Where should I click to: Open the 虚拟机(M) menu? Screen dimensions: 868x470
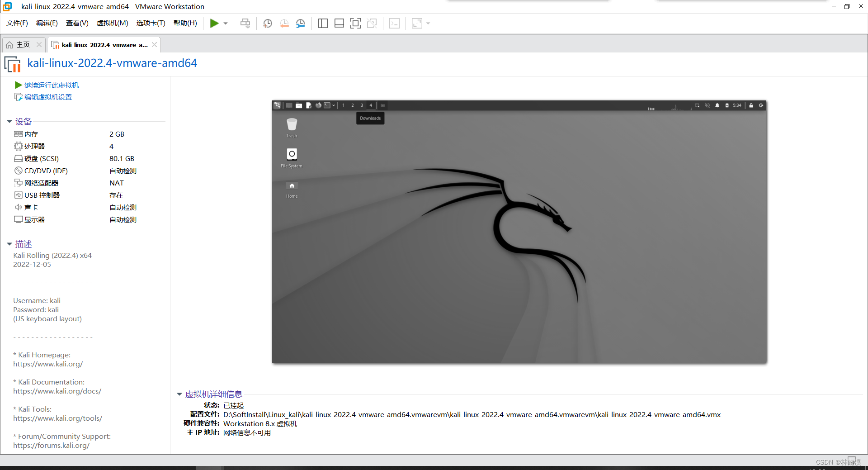(x=112, y=23)
